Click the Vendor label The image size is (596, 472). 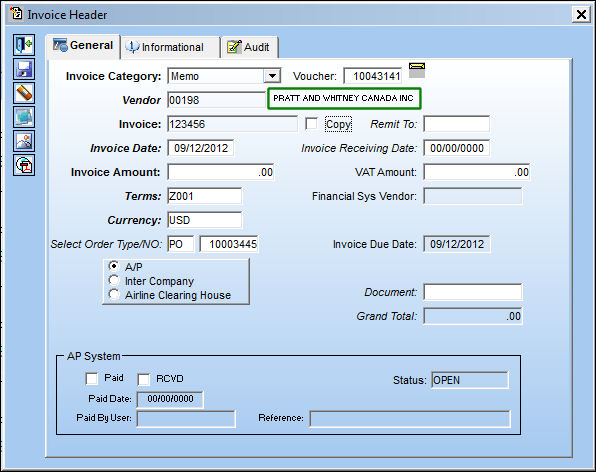click(142, 100)
